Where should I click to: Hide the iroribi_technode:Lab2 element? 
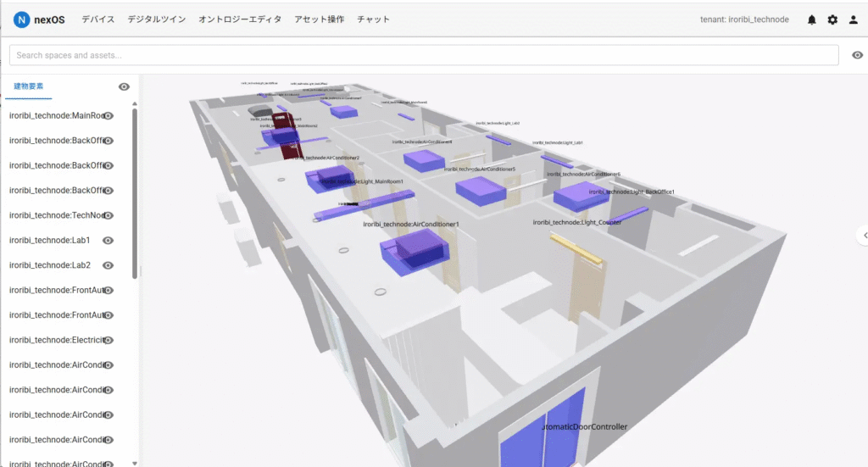pos(108,265)
